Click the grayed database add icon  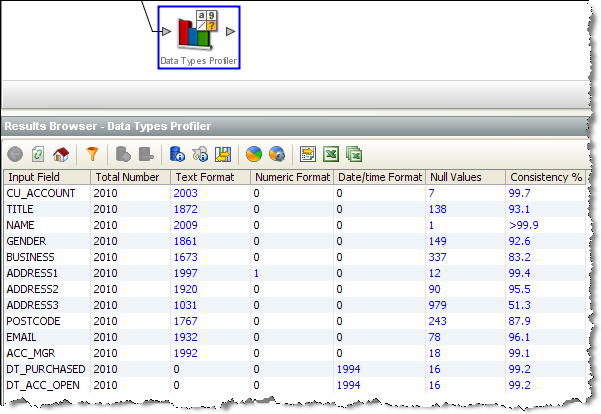pos(123,154)
